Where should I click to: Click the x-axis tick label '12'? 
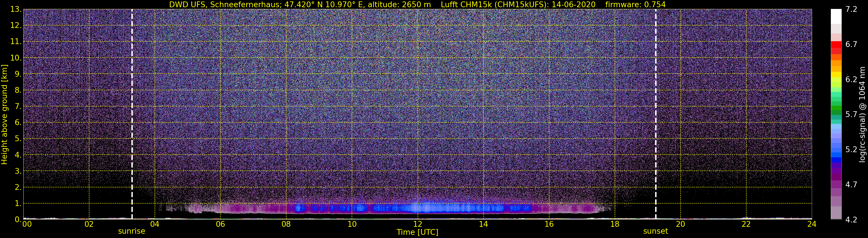417,224
